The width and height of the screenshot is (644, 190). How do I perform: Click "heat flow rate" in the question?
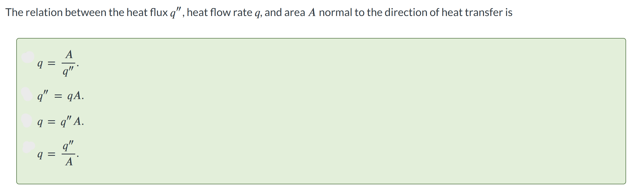[x=219, y=12]
